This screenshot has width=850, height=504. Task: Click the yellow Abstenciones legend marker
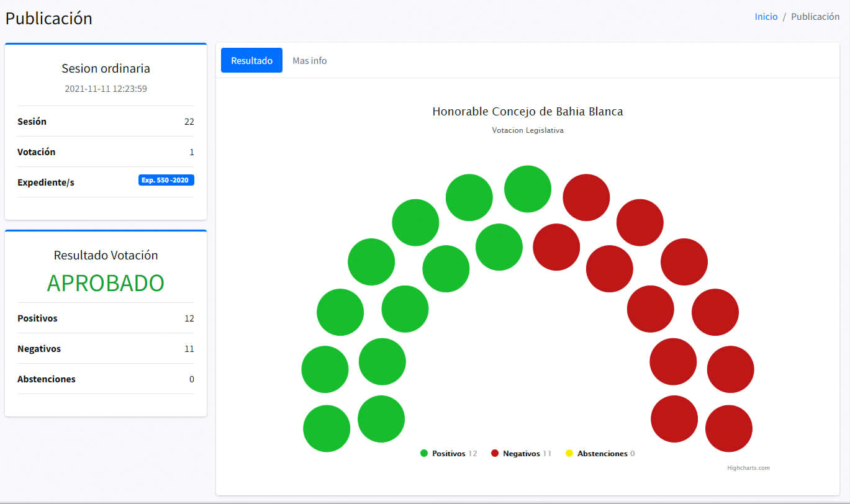[x=569, y=454]
